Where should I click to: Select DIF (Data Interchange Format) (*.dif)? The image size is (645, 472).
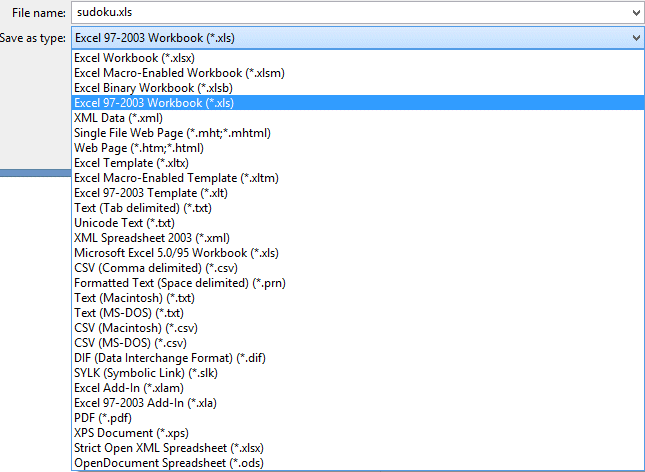coord(358,358)
